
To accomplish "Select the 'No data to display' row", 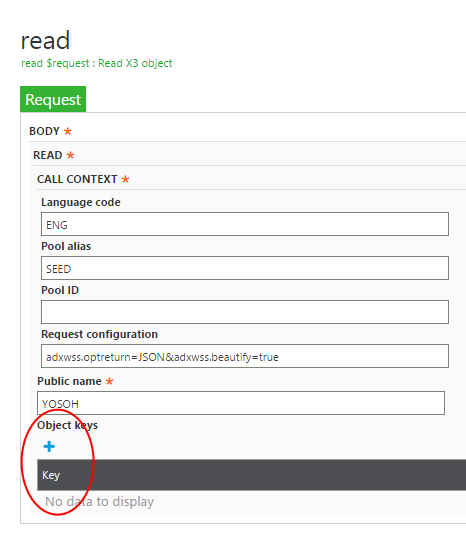I will [x=100, y=502].
